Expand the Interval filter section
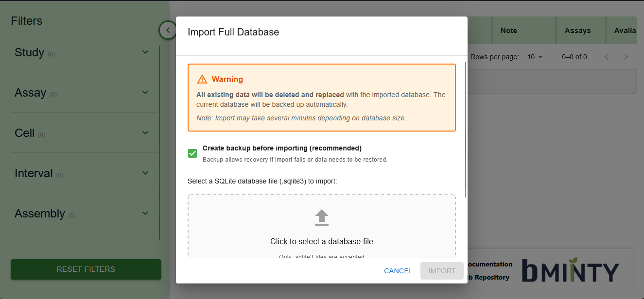Viewport: 644px width, 299px height. point(145,173)
